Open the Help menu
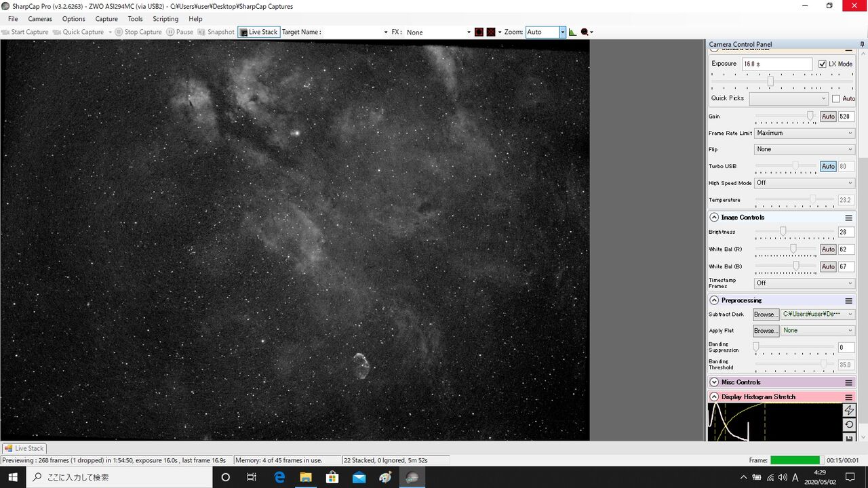 point(195,19)
